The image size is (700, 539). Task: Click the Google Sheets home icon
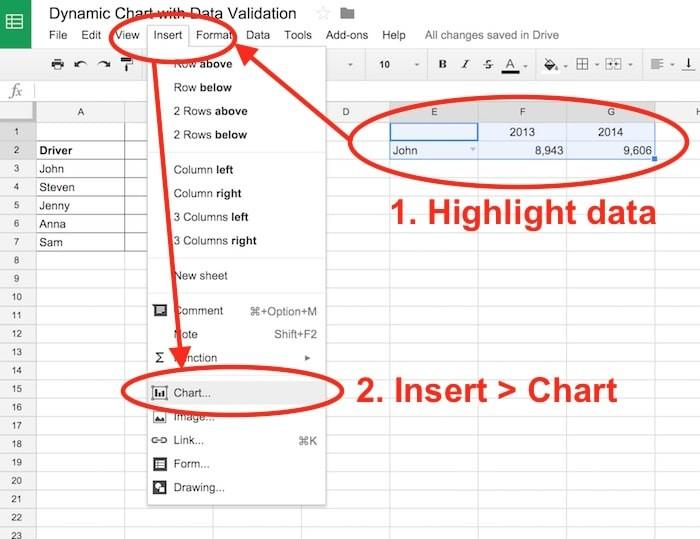click(x=15, y=22)
